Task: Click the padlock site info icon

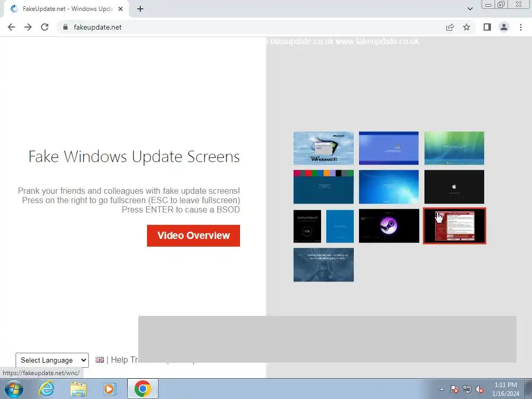Action: (x=65, y=27)
